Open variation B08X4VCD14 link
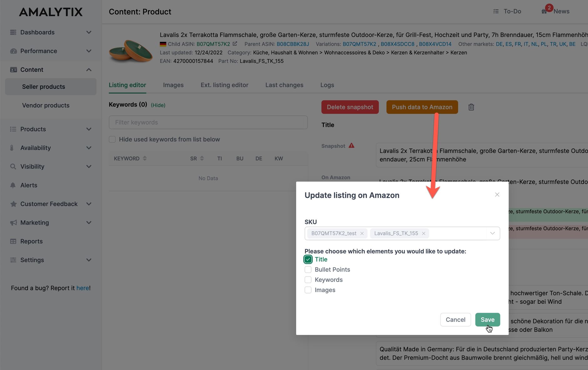Viewport: 588px width, 370px height. click(435, 44)
